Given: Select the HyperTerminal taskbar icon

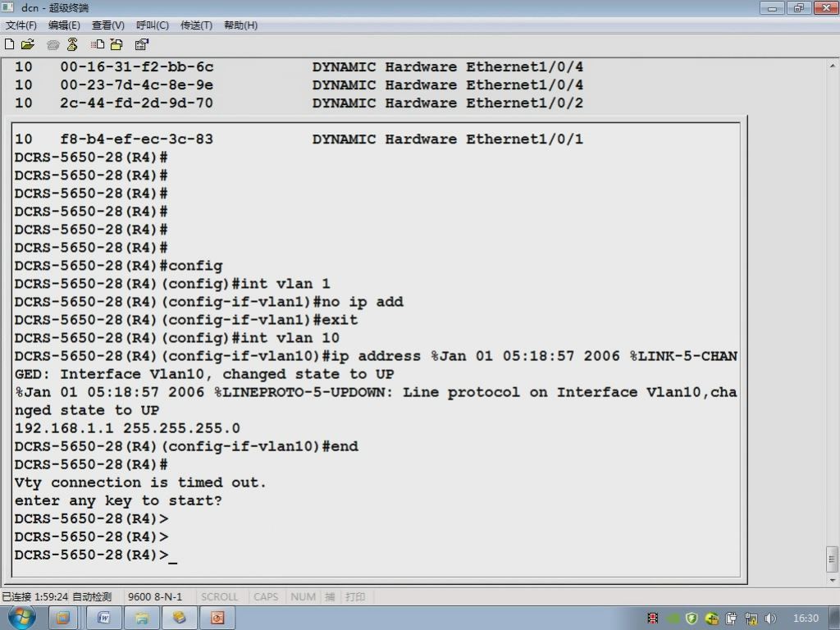Looking at the screenshot, I should point(180,619).
